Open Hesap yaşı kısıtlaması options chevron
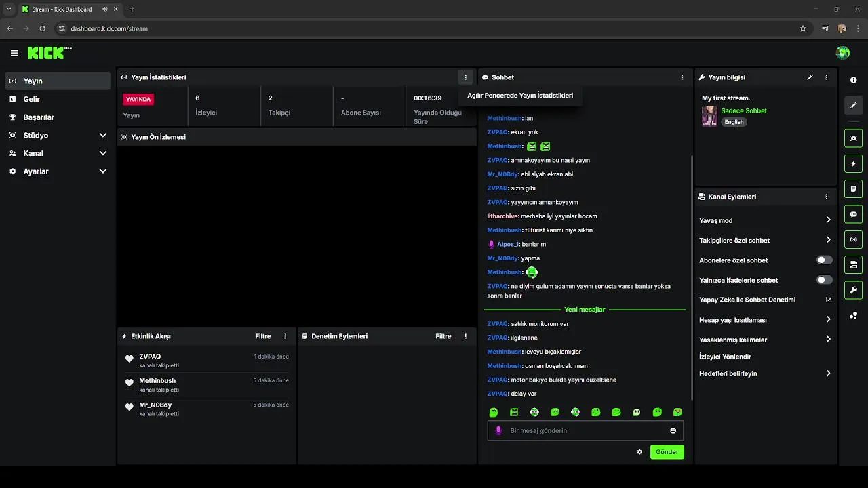This screenshot has width=868, height=488. (828, 319)
